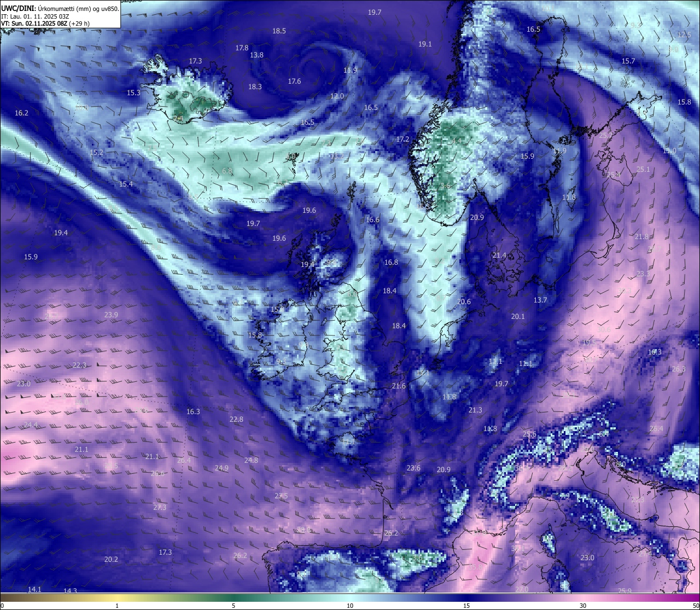The image size is (700, 610).
Task: Click the map value 17.8
Action: pyautogui.click(x=242, y=48)
